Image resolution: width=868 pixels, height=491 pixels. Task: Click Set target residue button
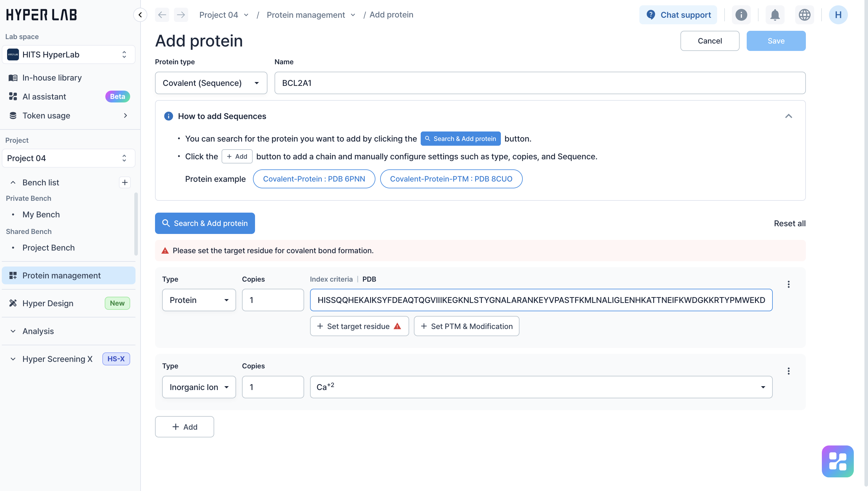coord(359,326)
